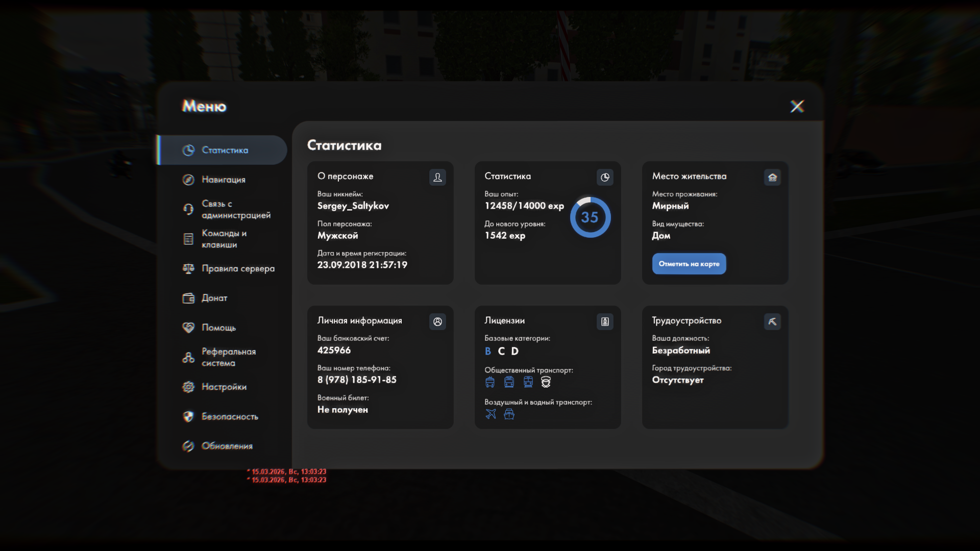Open the Навигация menu section
The width and height of the screenshot is (980, 551).
(x=223, y=180)
